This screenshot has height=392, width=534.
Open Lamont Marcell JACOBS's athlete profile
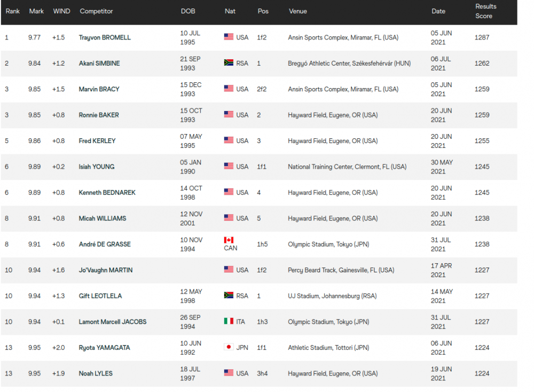click(x=112, y=322)
